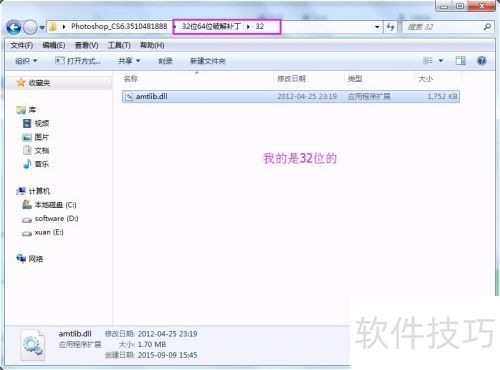The width and height of the screenshot is (500, 370).
Task: Refresh the folder with the refresh button
Action: [390, 27]
